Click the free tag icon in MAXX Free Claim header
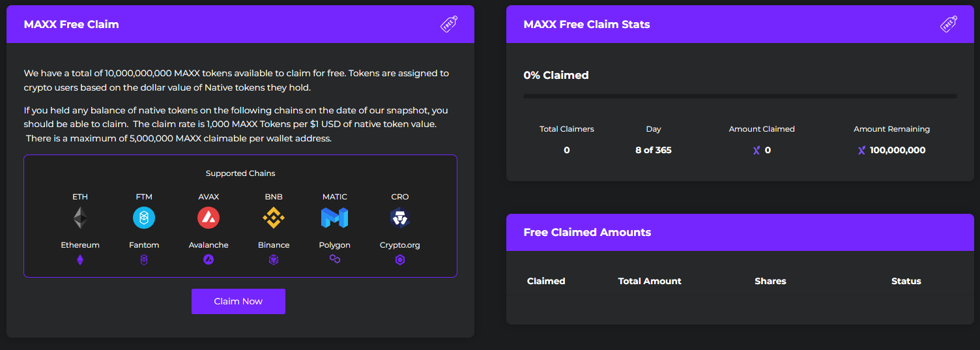This screenshot has height=350, width=980. [449, 24]
